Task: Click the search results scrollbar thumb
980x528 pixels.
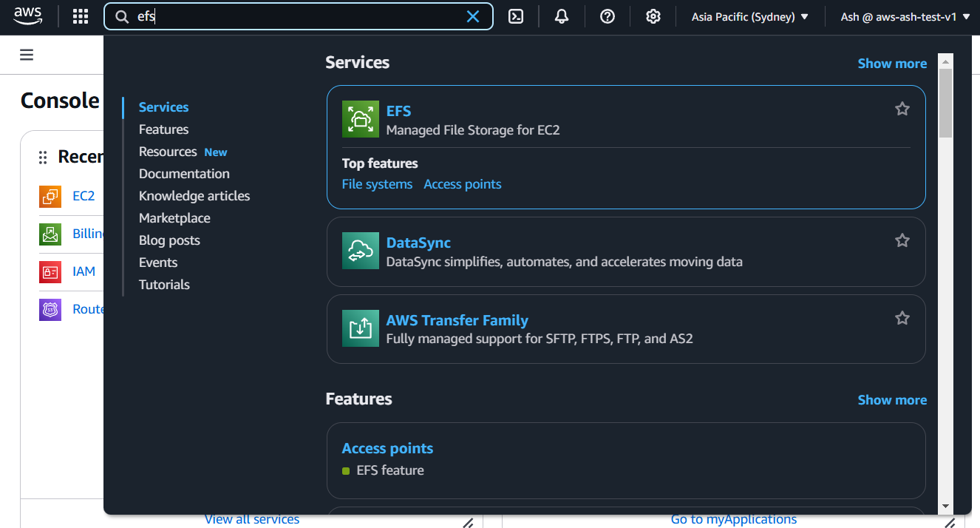Action: coord(945,103)
